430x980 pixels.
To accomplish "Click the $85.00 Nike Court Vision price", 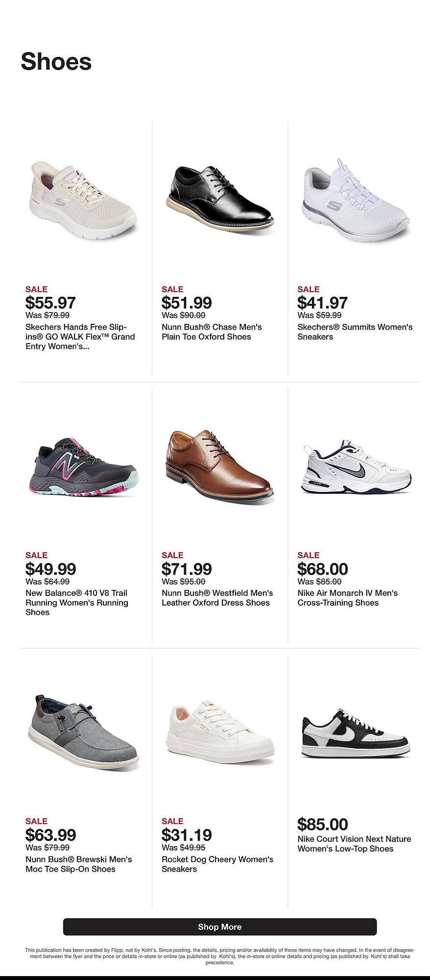I will point(323,824).
